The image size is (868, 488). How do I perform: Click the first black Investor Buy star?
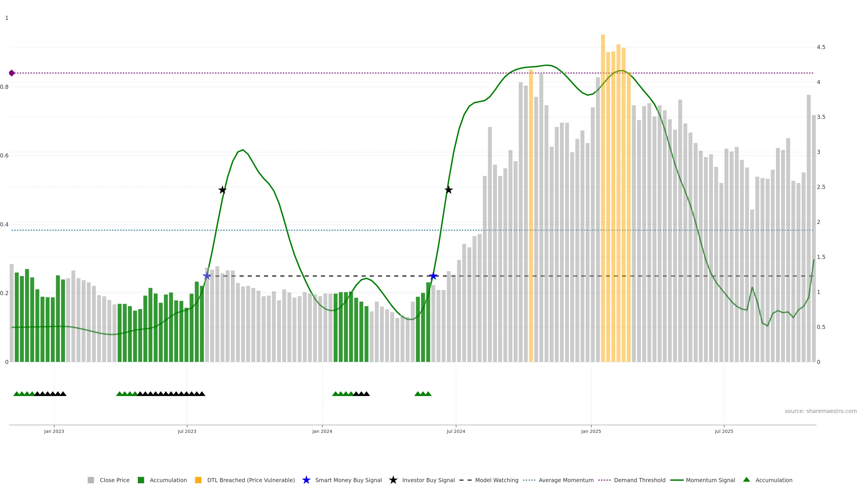click(222, 190)
